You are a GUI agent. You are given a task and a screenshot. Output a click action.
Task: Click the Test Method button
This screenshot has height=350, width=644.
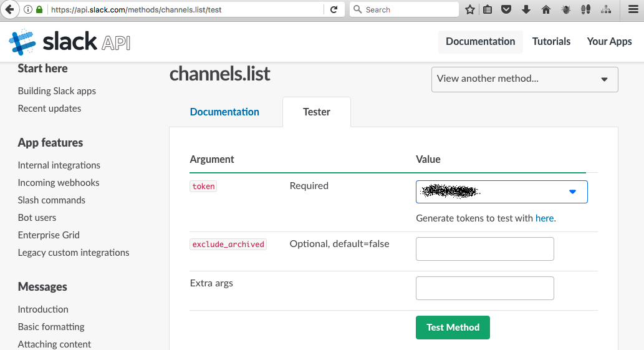click(453, 328)
